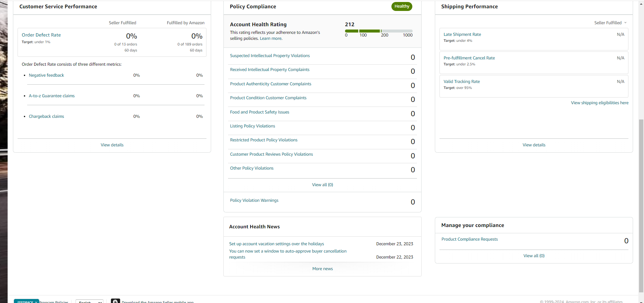Image resolution: width=644 pixels, height=303 pixels.
Task: Click View shipping eligibilities here
Action: click(x=600, y=103)
